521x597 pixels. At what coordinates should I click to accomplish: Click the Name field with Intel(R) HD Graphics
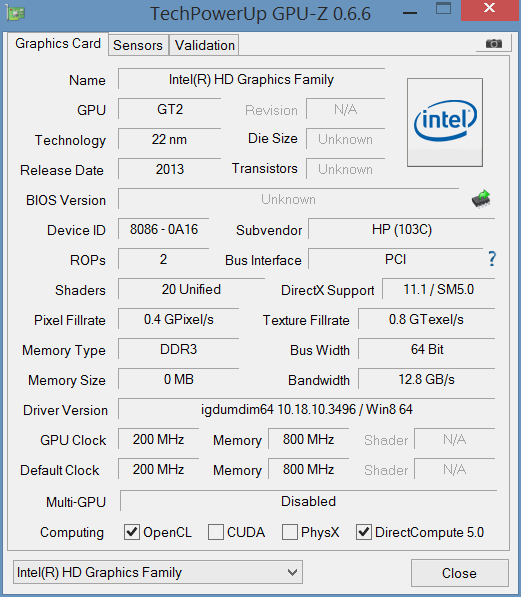tap(251, 79)
